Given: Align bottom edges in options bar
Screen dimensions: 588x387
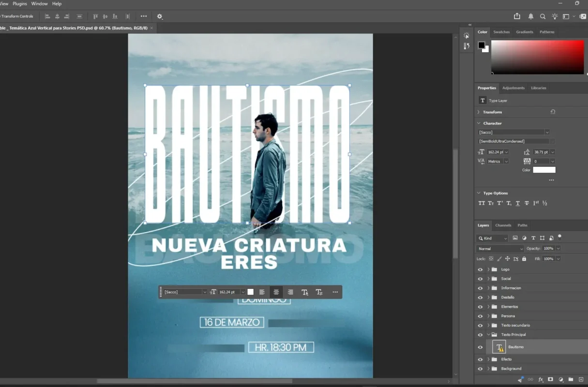Looking at the screenshot, I should tap(115, 16).
